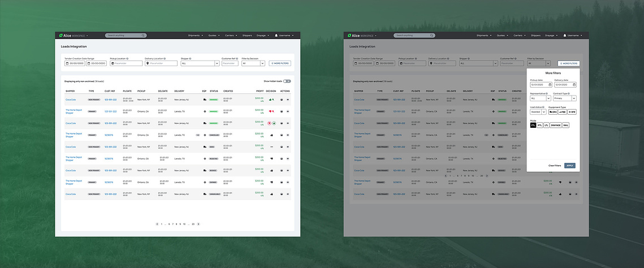644x268 pixels.
Task: Open the Drayage menu in left screen
Action: (x=263, y=36)
